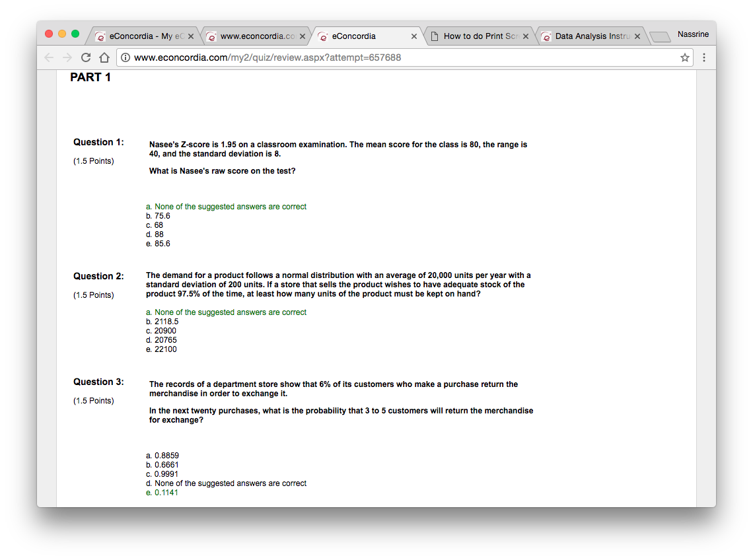
Task: Open a new tab with the new-tab button
Action: tap(659, 36)
